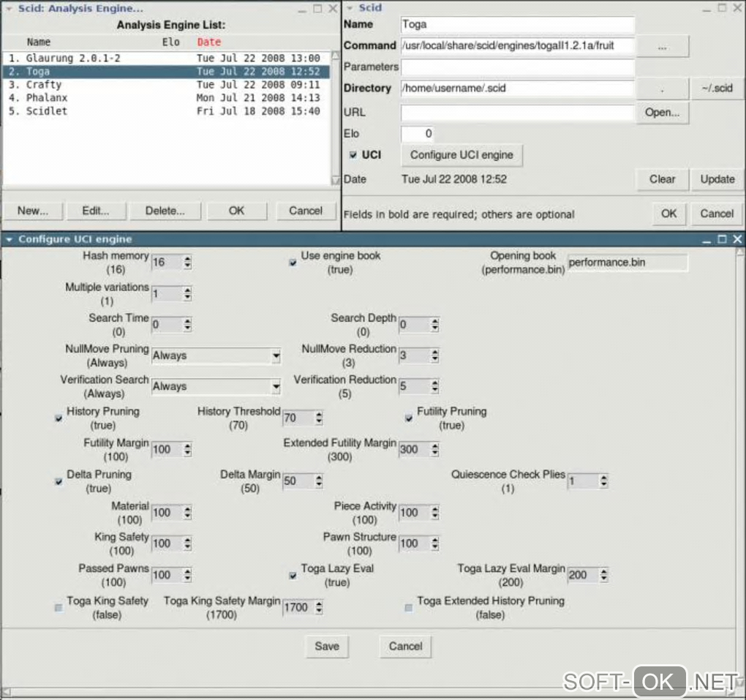Screen dimensions: 746x700
Task: Click the Elo value field
Action: [417, 134]
